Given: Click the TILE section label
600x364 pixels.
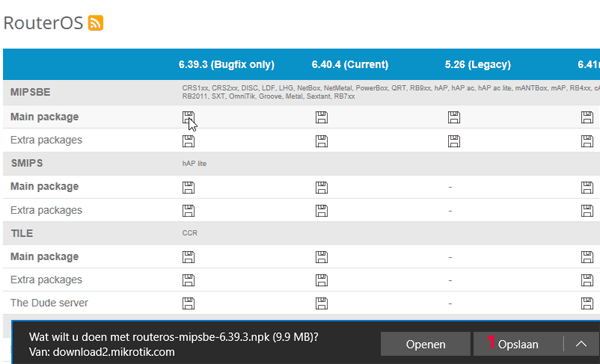Looking at the screenshot, I should click(22, 233).
